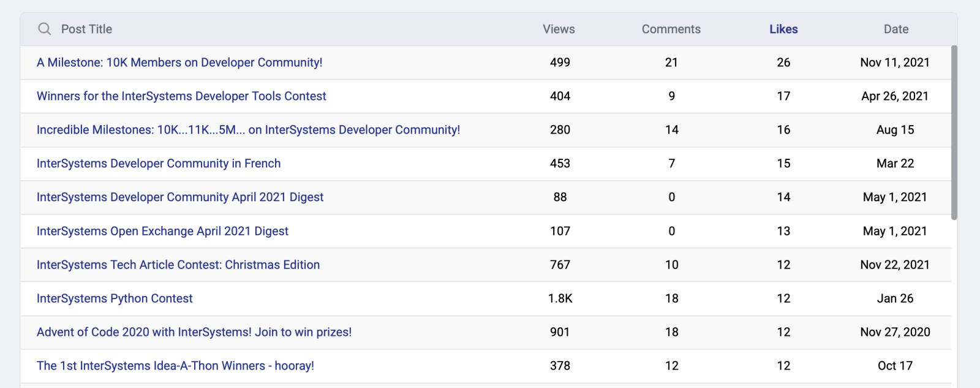980x388 pixels.
Task: Open 1st Idea-A-Thon Winners post
Action: [x=175, y=366]
